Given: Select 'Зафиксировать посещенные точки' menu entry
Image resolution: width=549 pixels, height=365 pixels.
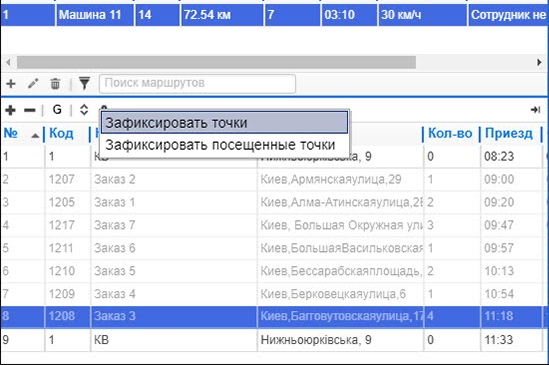Looking at the screenshot, I should pyautogui.click(x=224, y=145).
